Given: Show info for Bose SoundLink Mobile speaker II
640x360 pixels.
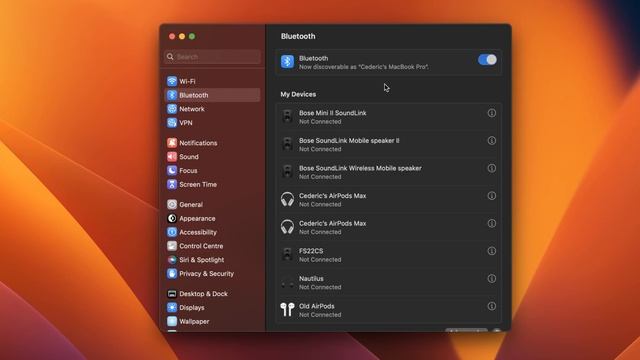Looking at the screenshot, I should point(492,141).
